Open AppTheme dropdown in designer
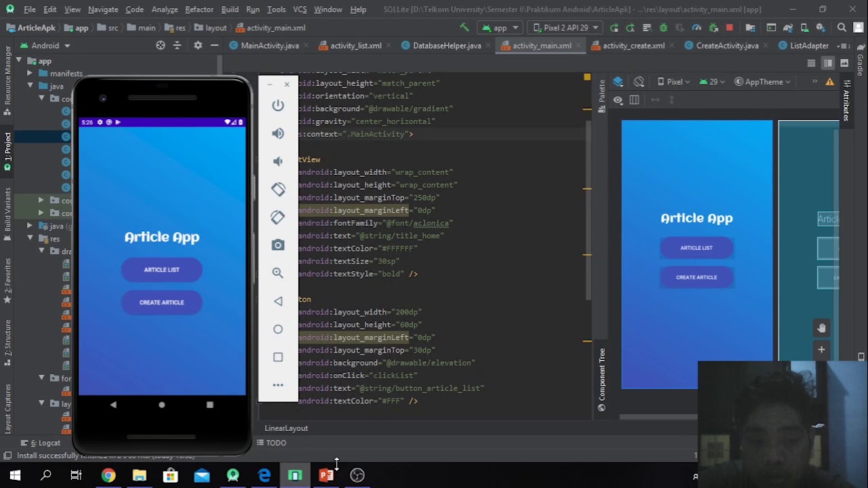This screenshot has width=868, height=488. tap(764, 81)
